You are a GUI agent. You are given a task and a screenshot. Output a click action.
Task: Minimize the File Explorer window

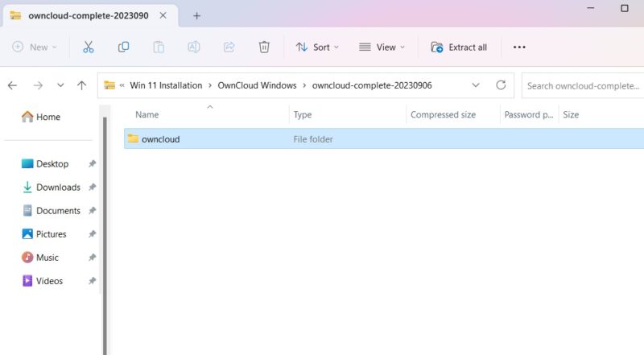591,8
